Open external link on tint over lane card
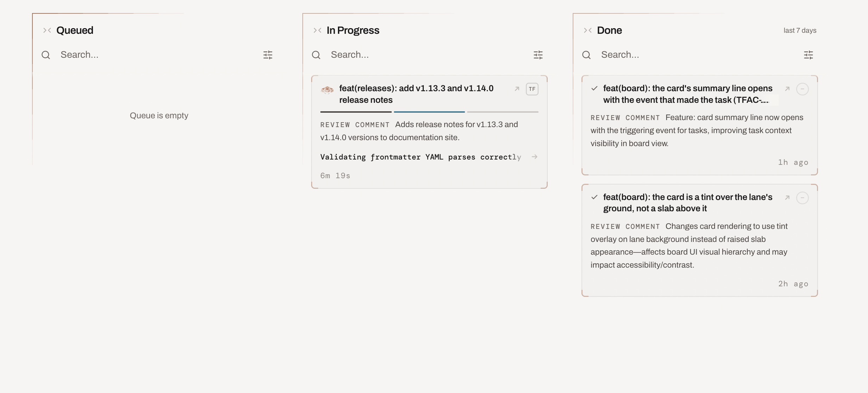Viewport: 868px width, 393px height. [787, 198]
